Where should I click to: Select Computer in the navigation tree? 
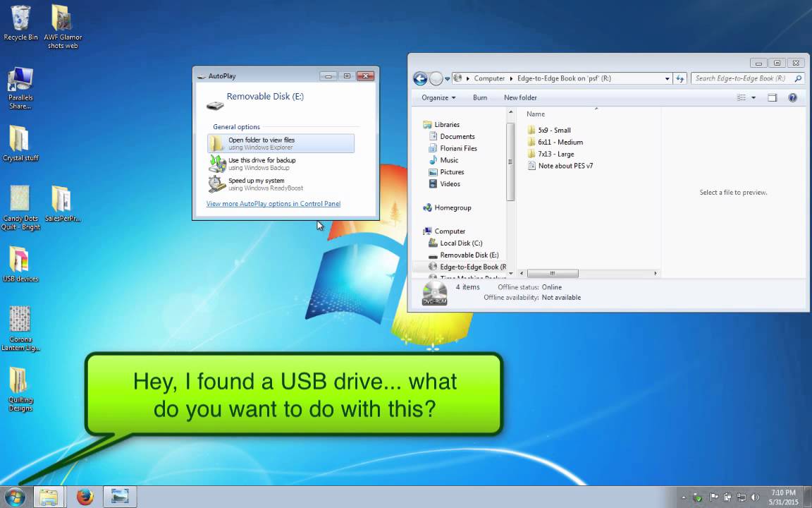[x=444, y=231]
